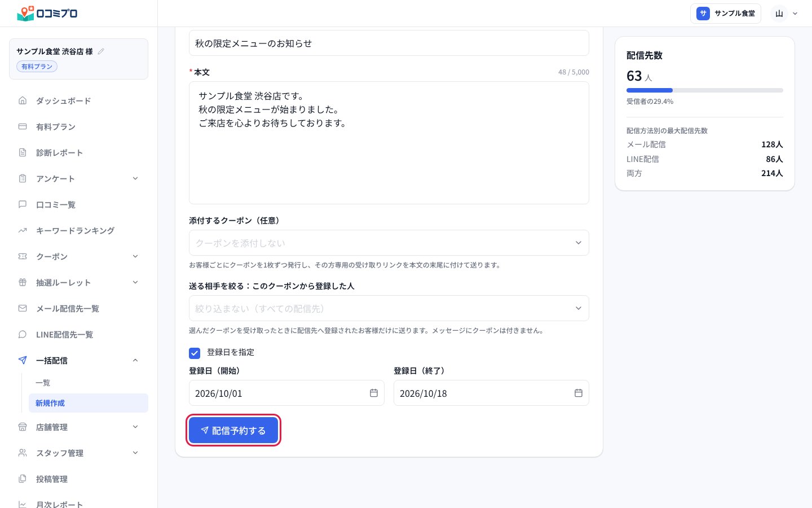Click the LINE配信先一覧 chat icon

(x=23, y=334)
